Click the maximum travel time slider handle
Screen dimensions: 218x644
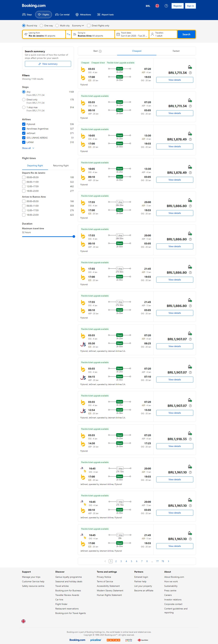[x=74, y=236]
